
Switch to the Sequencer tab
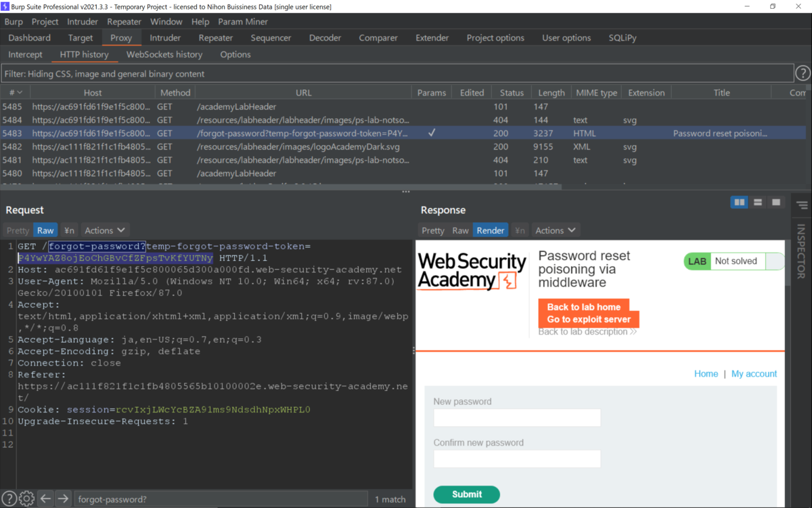pyautogui.click(x=271, y=38)
